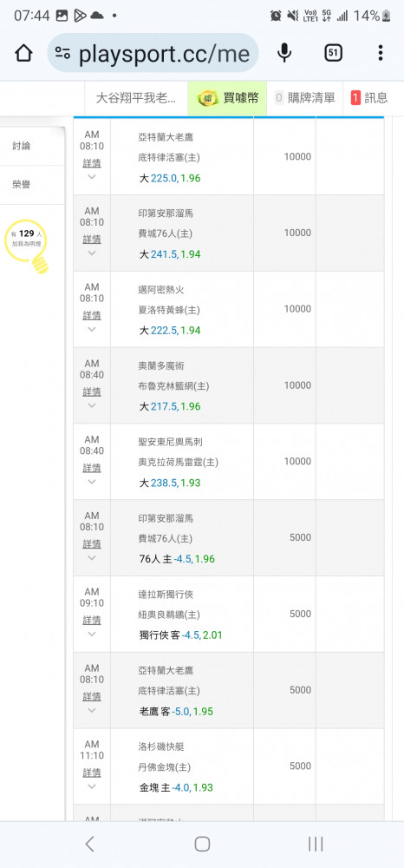Tap the Android back navigation button

89,844
